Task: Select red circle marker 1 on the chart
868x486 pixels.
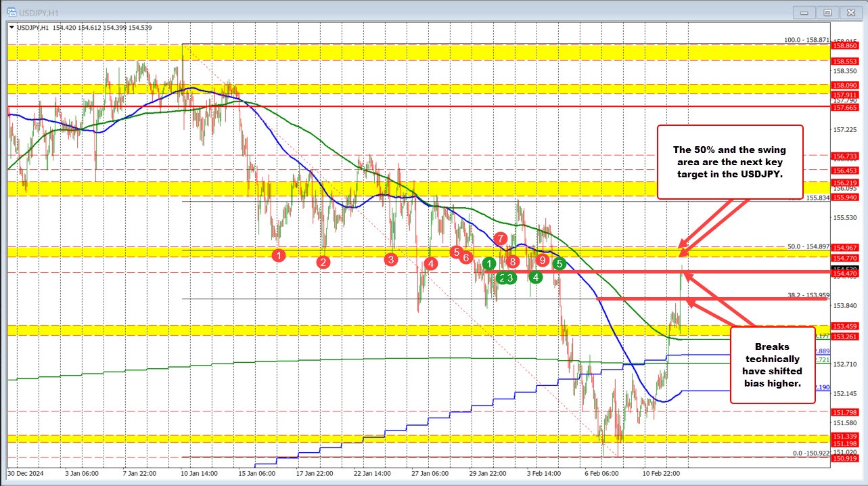Action: coord(278,256)
